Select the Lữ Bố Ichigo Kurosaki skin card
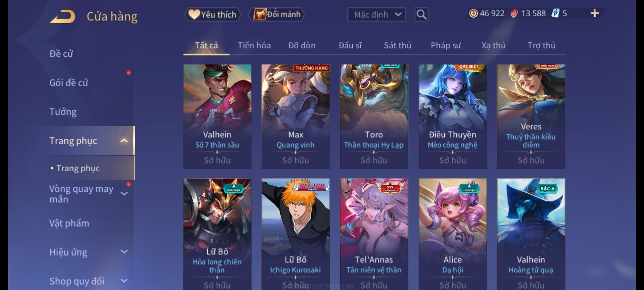Image resolution: width=644 pixels, height=290 pixels. [x=295, y=234]
